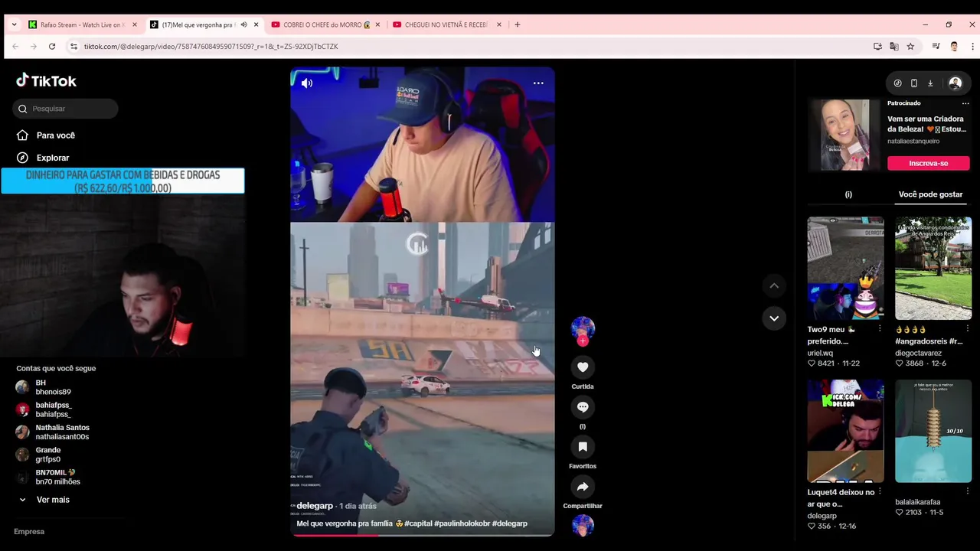The width and height of the screenshot is (980, 551).
Task: Open Nathalia Santos account
Action: point(53,432)
